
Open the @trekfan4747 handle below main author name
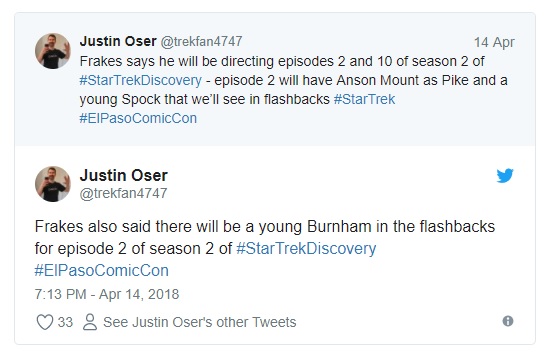point(123,193)
